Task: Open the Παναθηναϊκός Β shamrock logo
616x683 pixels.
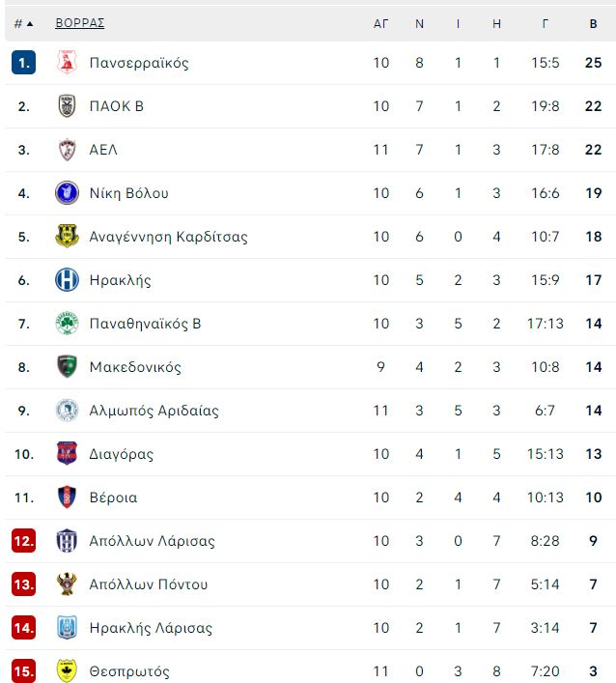Action: pyautogui.click(x=67, y=324)
